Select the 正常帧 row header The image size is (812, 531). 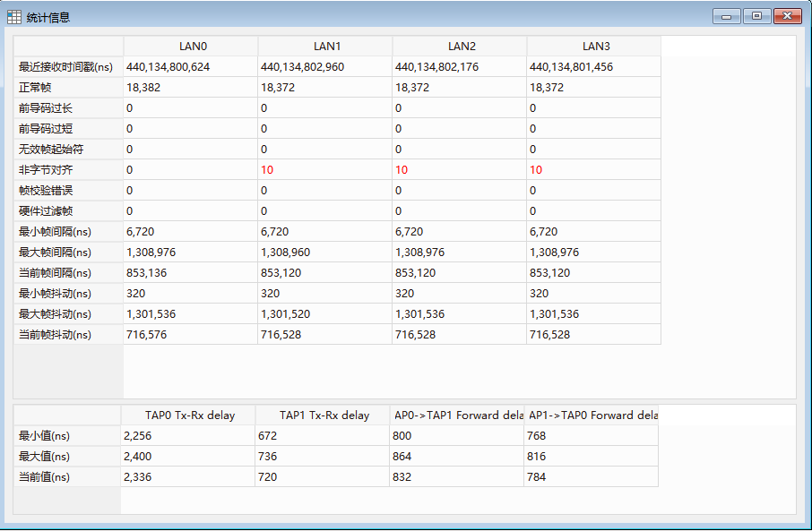[x=68, y=88]
